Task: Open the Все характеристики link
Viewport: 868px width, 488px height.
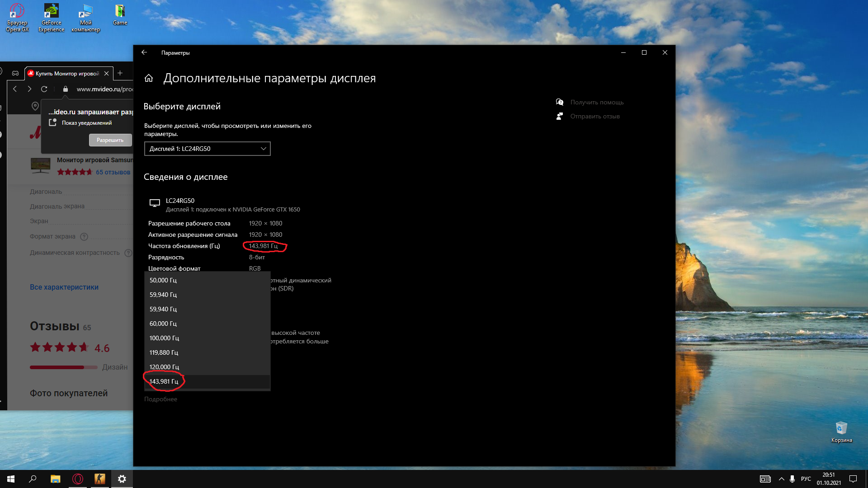Action: (64, 287)
